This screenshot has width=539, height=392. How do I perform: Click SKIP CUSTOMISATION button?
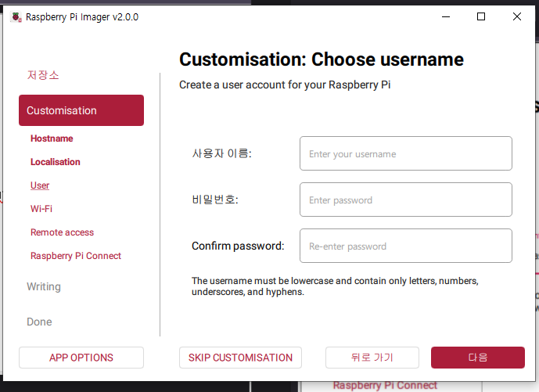pos(240,358)
